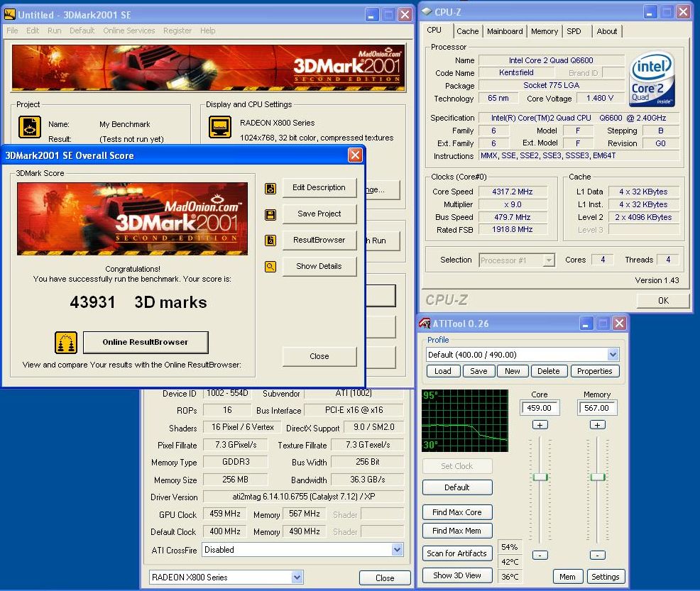Open the Run menu in 3DMark2001
Screen dimensions: 700x591
(x=55, y=31)
